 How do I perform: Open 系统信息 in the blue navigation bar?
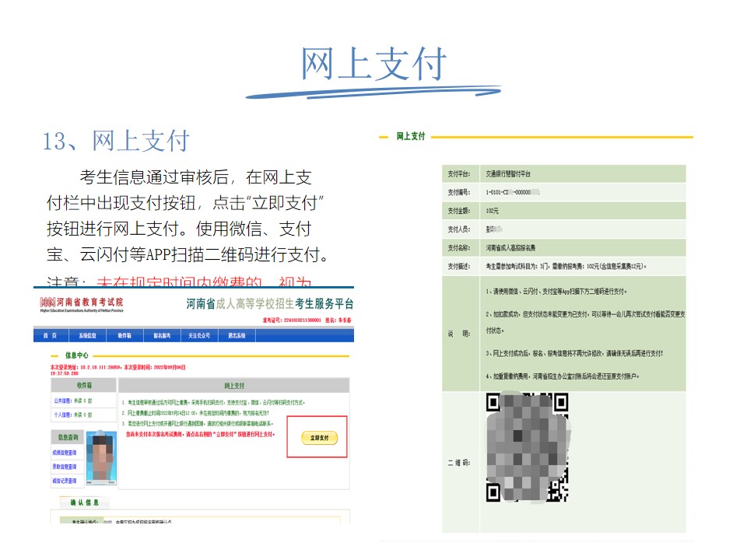click(88, 336)
